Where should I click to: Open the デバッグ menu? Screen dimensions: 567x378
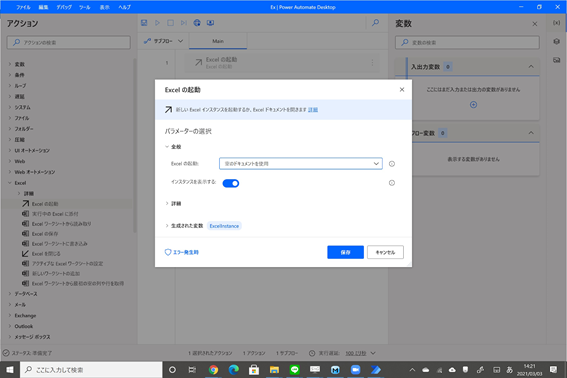[64, 7]
